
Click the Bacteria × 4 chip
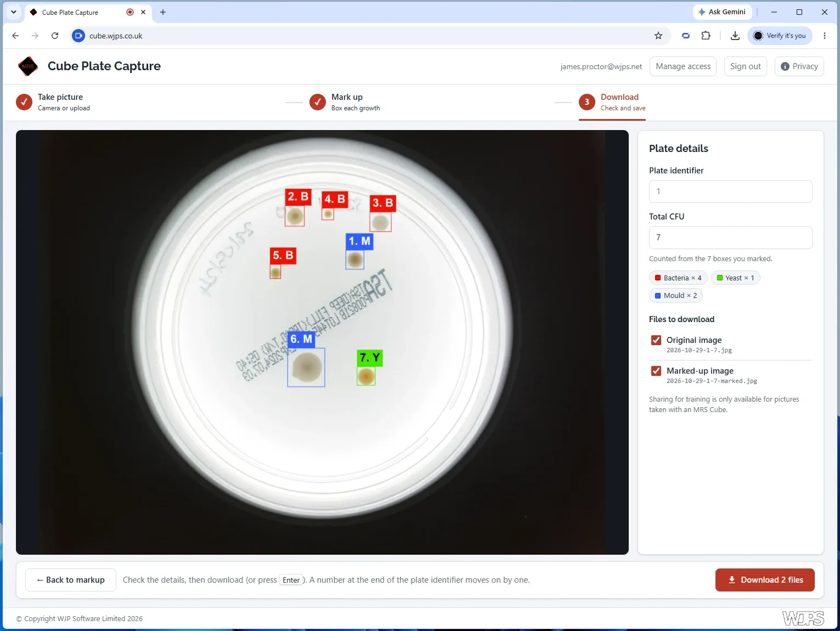pyautogui.click(x=678, y=278)
